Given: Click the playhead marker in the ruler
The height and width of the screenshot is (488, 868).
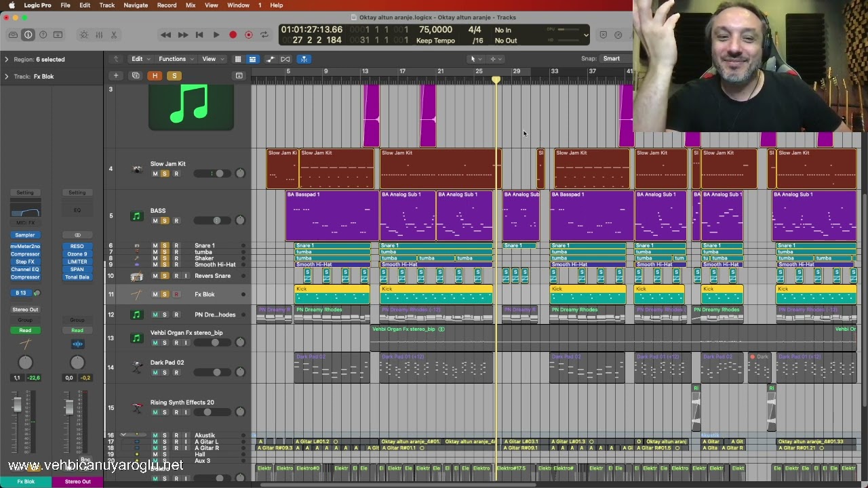Looking at the screenshot, I should click(x=496, y=80).
